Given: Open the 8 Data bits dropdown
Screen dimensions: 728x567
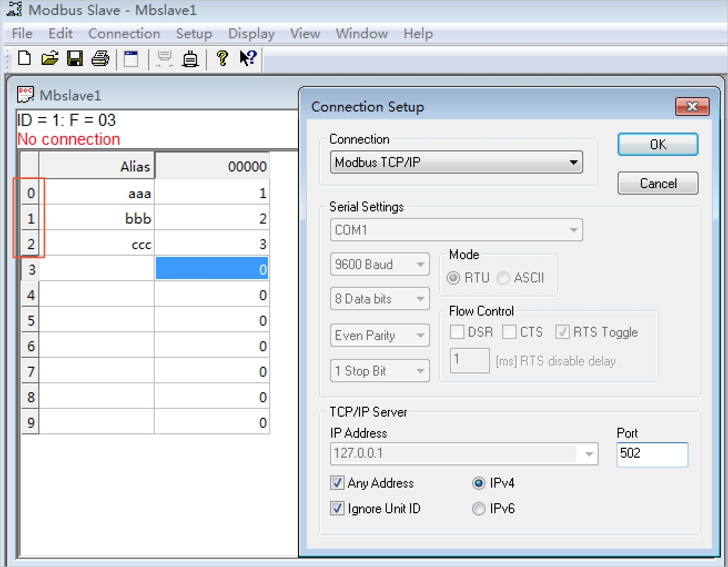Looking at the screenshot, I should pos(380,299).
